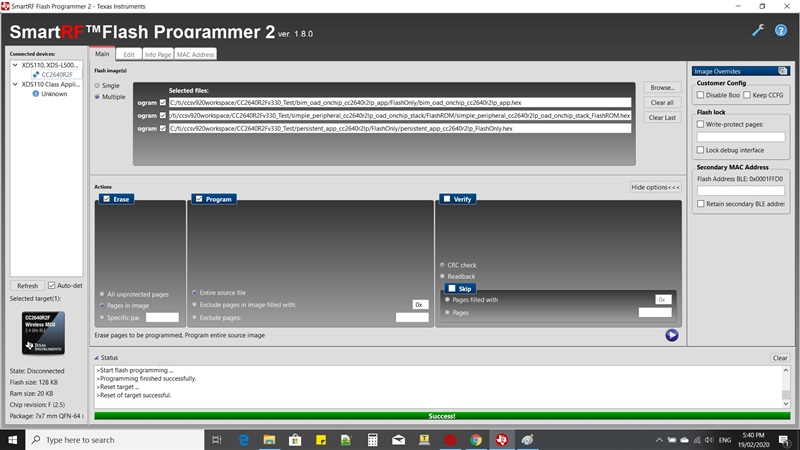Click the Refresh devices button
Screen dimensions: 800x450
click(28, 286)
